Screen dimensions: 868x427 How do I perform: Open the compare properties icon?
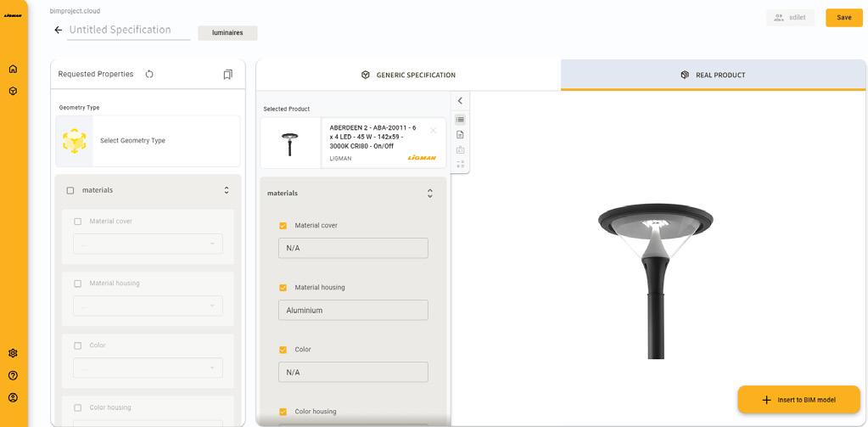[460, 165]
